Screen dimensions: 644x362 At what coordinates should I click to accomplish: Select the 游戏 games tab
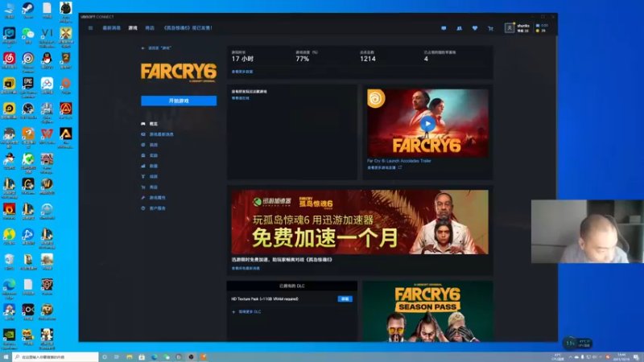[x=133, y=28]
